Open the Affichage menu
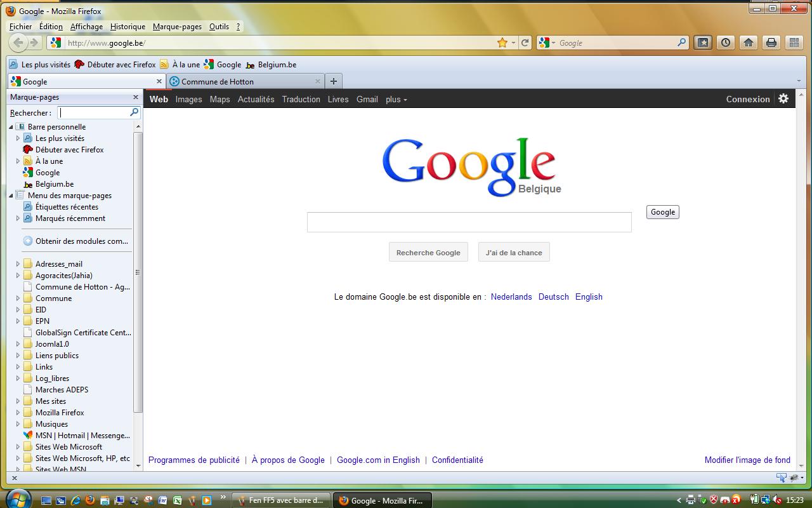The width and height of the screenshot is (812, 508). tap(86, 27)
